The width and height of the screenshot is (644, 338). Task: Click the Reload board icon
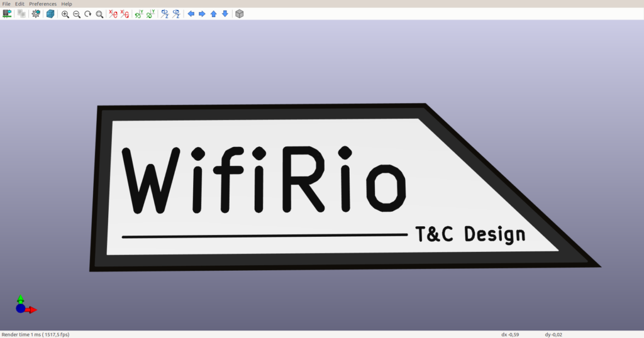7,14
